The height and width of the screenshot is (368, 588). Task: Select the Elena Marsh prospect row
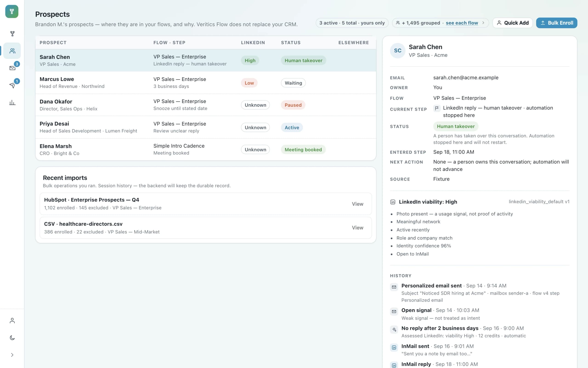(x=206, y=149)
